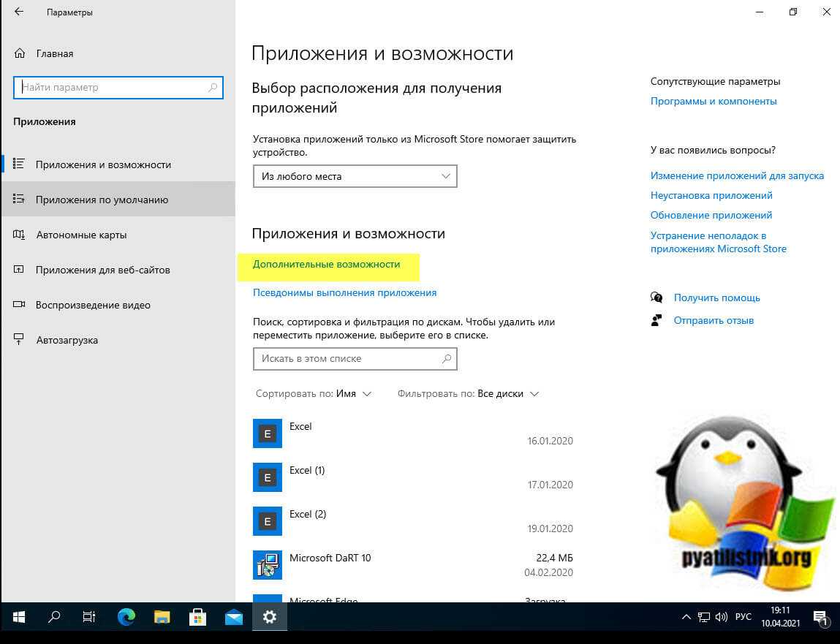
Task: Click the Microsoft DaRT 10 app icon
Action: pos(267,565)
